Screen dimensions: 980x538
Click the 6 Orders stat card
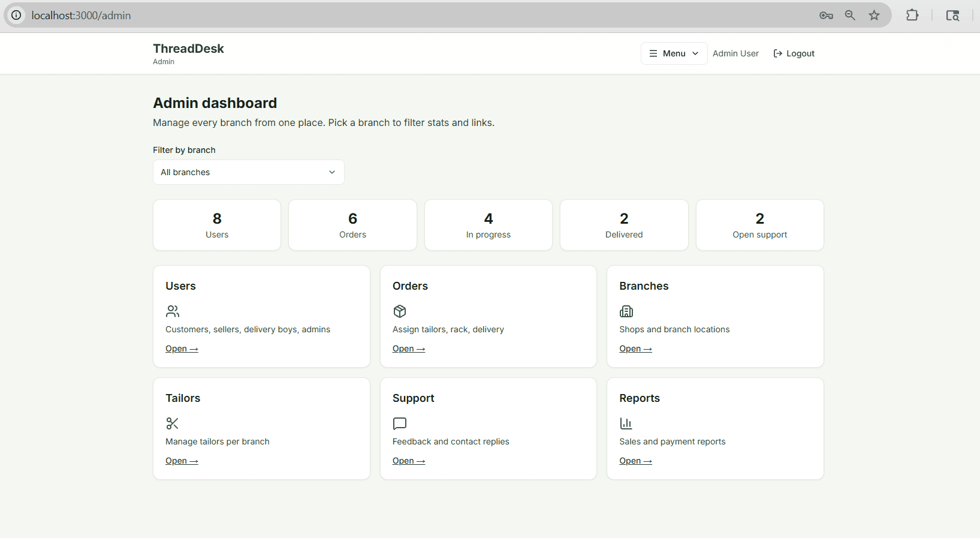352,225
